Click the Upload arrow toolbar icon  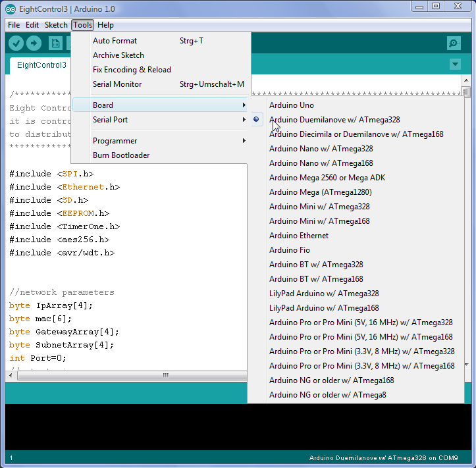click(34, 43)
